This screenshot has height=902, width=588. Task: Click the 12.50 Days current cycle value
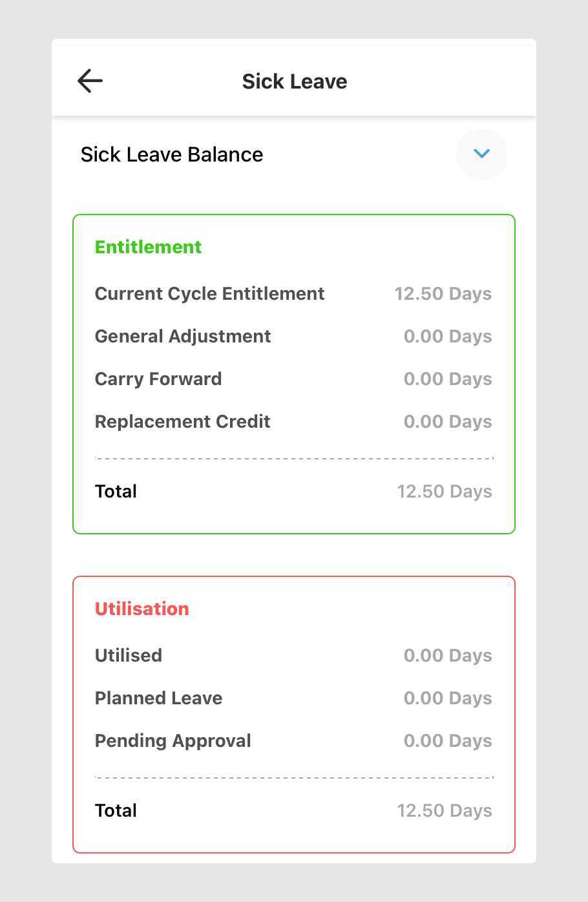click(443, 293)
